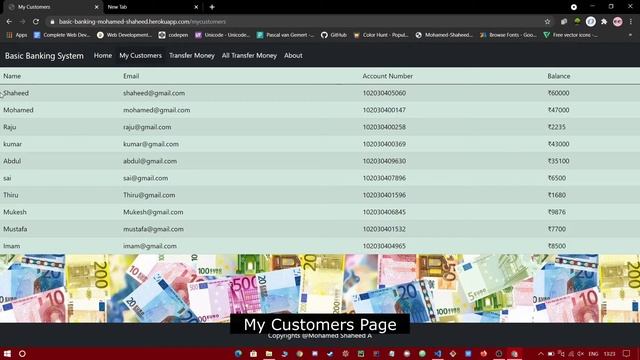Open the notification center icon
The height and width of the screenshot is (360, 640).
[627, 353]
